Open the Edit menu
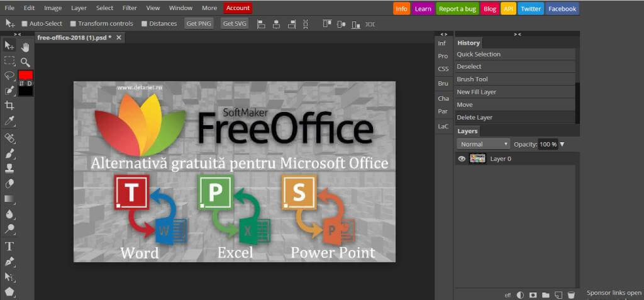 tap(29, 8)
